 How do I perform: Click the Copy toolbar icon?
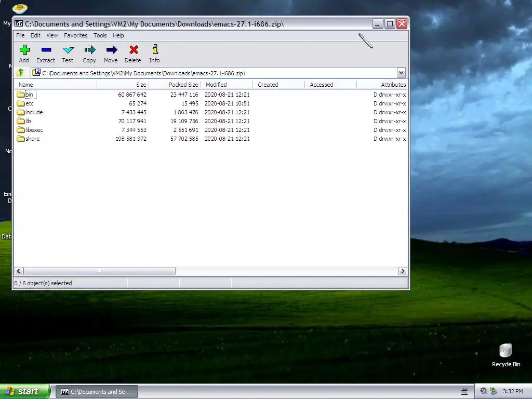89,50
